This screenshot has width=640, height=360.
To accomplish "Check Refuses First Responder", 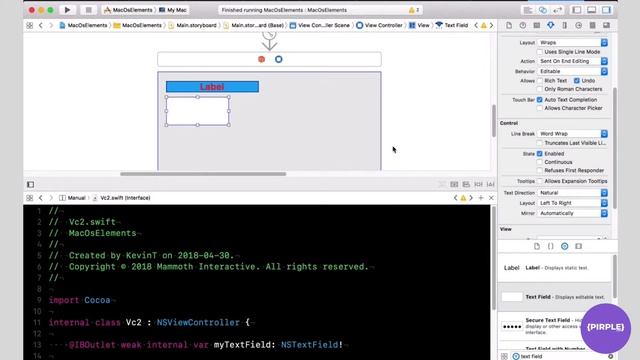I will [540, 171].
